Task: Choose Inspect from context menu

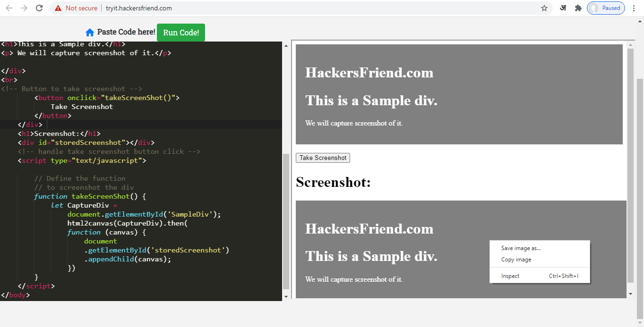Action: [x=540, y=276]
